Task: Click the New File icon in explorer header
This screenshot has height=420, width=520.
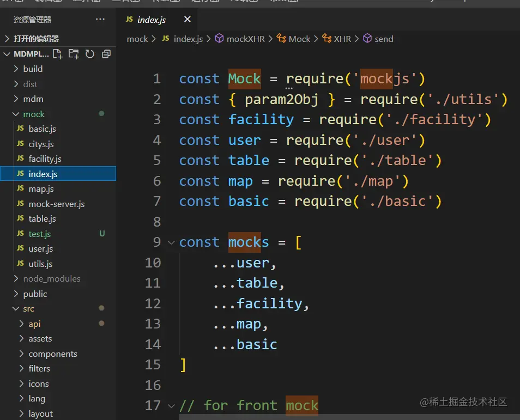Action: point(58,54)
